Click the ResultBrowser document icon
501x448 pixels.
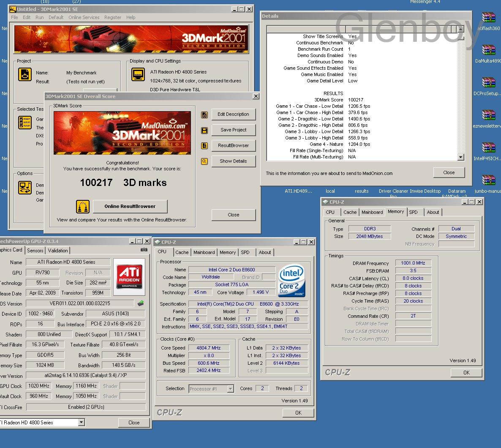[x=204, y=146]
